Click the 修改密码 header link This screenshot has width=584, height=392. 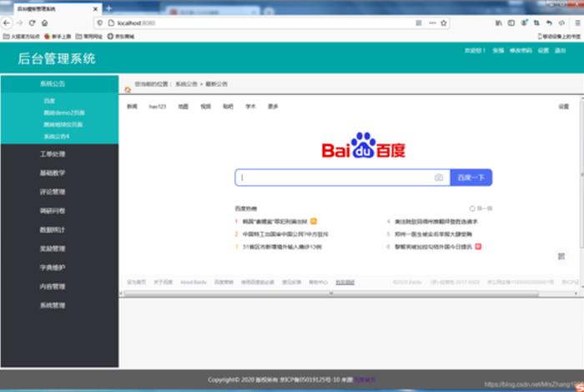click(x=521, y=50)
